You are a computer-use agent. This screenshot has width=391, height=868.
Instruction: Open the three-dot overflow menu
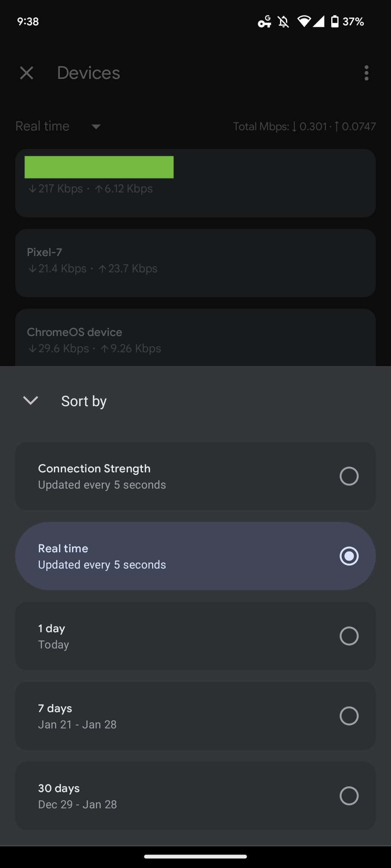pos(366,73)
